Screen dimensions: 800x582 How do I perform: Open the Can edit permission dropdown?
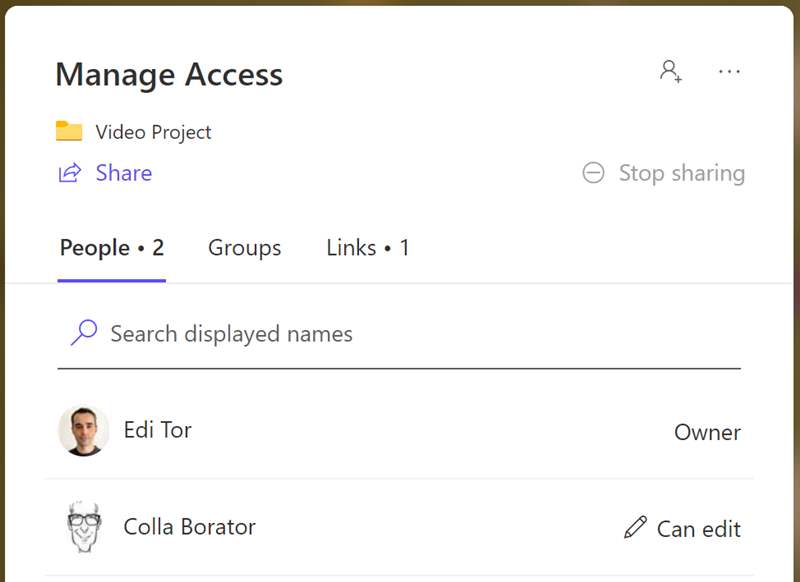coord(682,528)
